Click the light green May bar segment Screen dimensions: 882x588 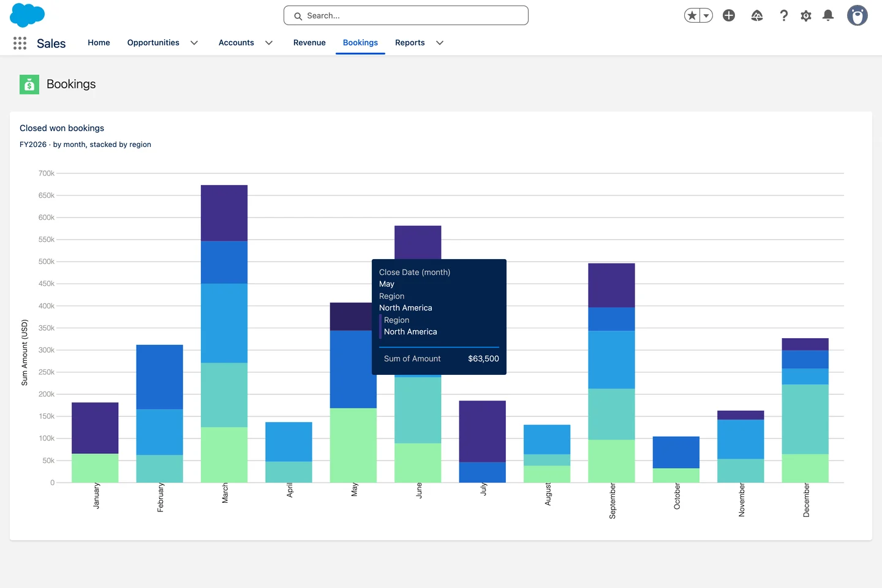point(353,445)
